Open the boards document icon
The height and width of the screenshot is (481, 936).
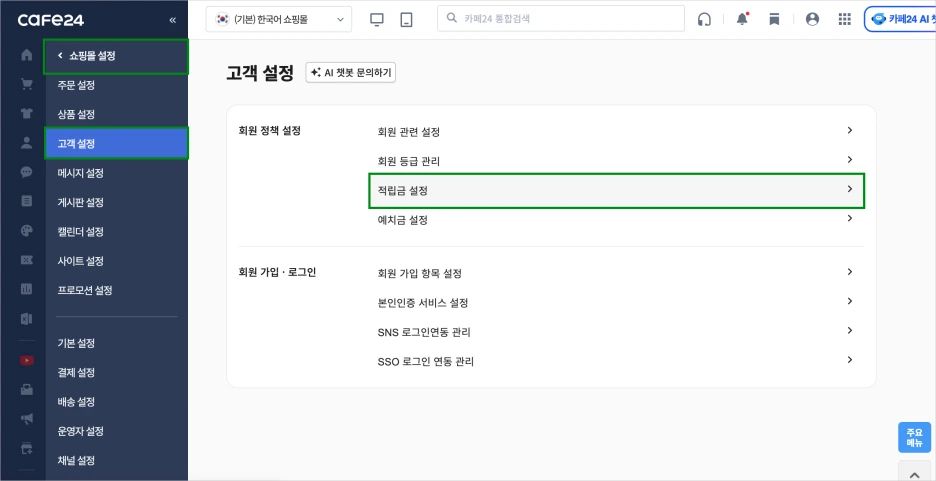point(26,201)
